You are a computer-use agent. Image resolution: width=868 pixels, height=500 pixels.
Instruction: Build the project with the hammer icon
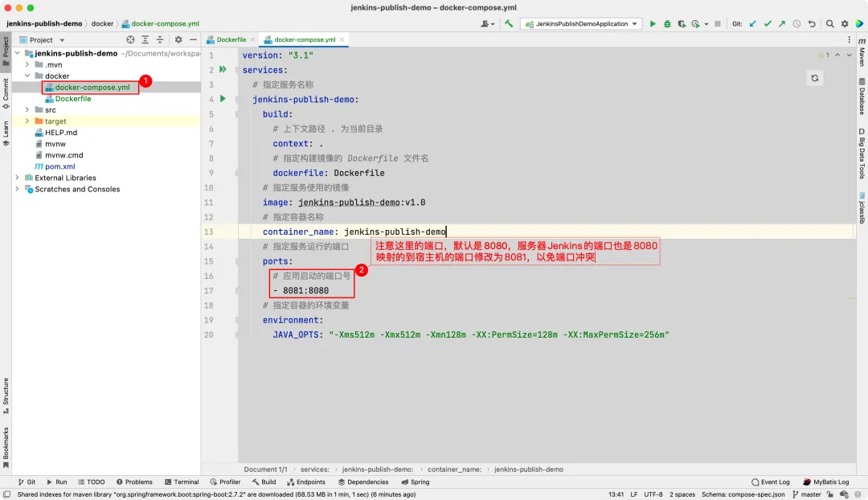[x=509, y=24]
